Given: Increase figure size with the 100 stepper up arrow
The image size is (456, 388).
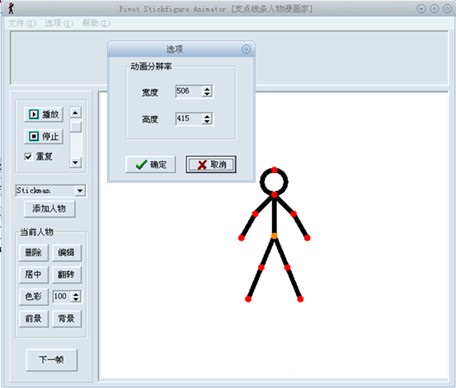Looking at the screenshot, I should [x=76, y=294].
